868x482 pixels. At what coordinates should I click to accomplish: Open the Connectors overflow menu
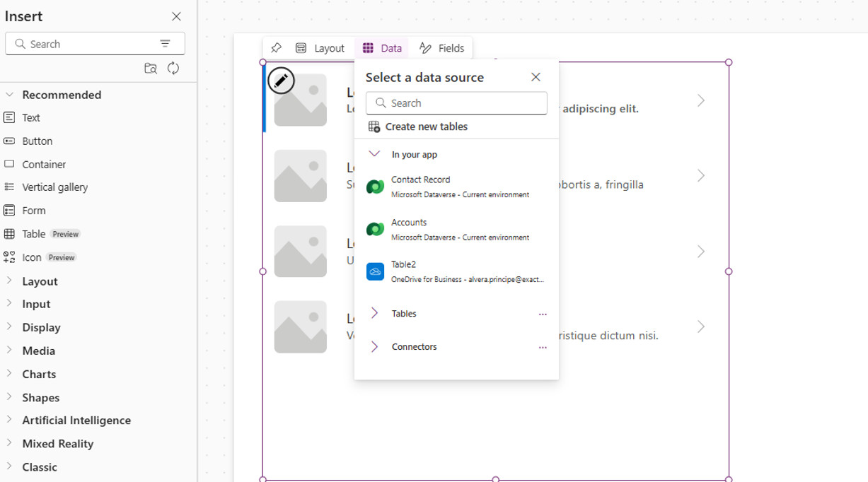pyautogui.click(x=543, y=346)
